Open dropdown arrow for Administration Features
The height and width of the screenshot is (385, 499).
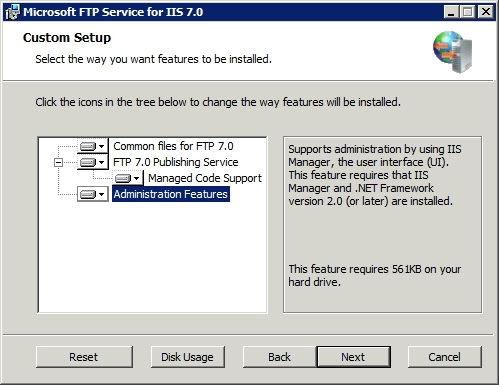pyautogui.click(x=101, y=194)
